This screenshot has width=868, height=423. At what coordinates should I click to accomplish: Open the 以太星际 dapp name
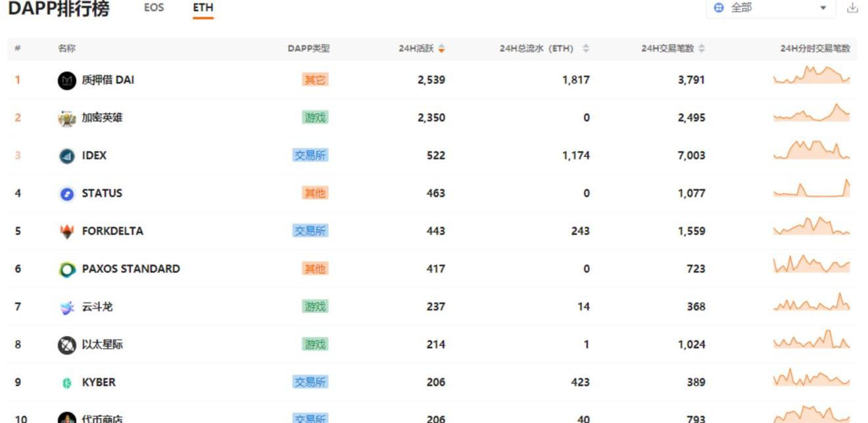tap(102, 344)
